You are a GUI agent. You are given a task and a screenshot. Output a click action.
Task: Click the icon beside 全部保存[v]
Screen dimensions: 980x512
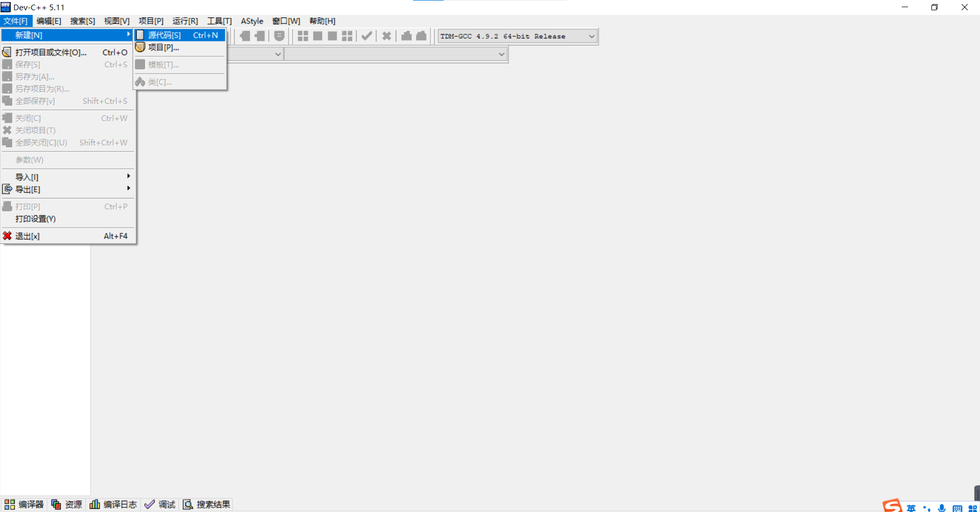click(7, 101)
